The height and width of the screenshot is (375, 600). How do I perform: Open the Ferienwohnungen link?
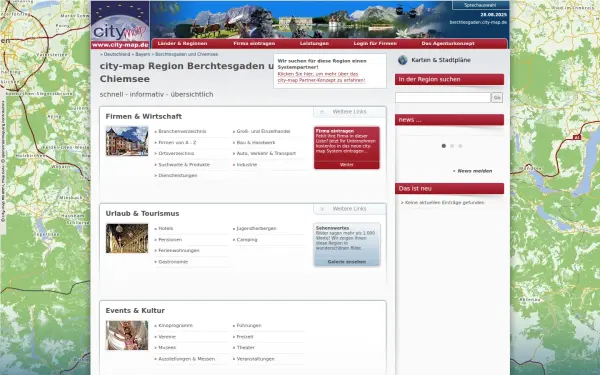(x=179, y=251)
